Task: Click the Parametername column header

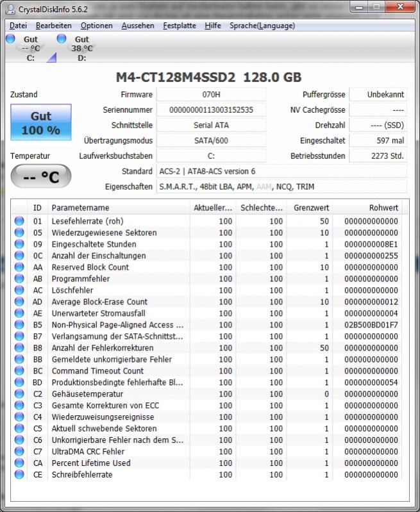Action: tap(119, 208)
